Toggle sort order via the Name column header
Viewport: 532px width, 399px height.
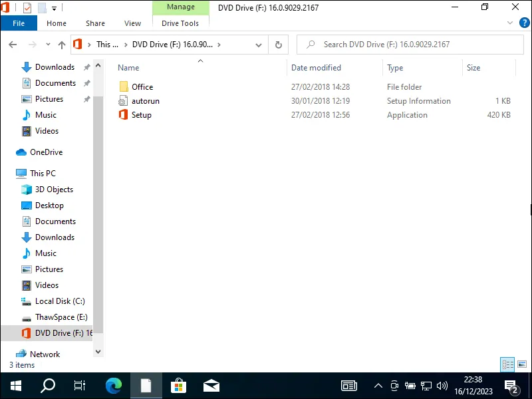tap(128, 67)
